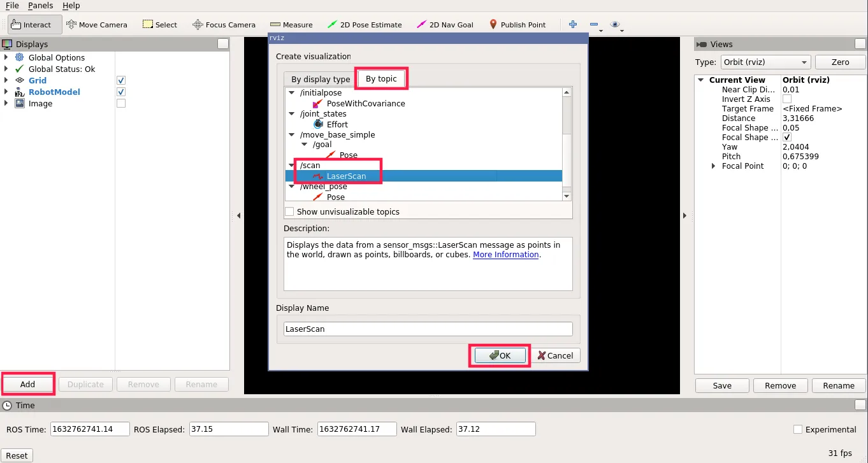This screenshot has height=463, width=868.
Task: Choose the 2D Pose Estimate tool
Action: (365, 25)
